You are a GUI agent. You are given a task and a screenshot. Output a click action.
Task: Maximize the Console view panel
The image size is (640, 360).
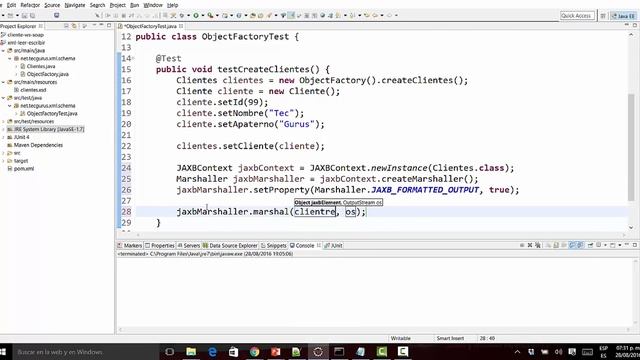tap(635, 245)
